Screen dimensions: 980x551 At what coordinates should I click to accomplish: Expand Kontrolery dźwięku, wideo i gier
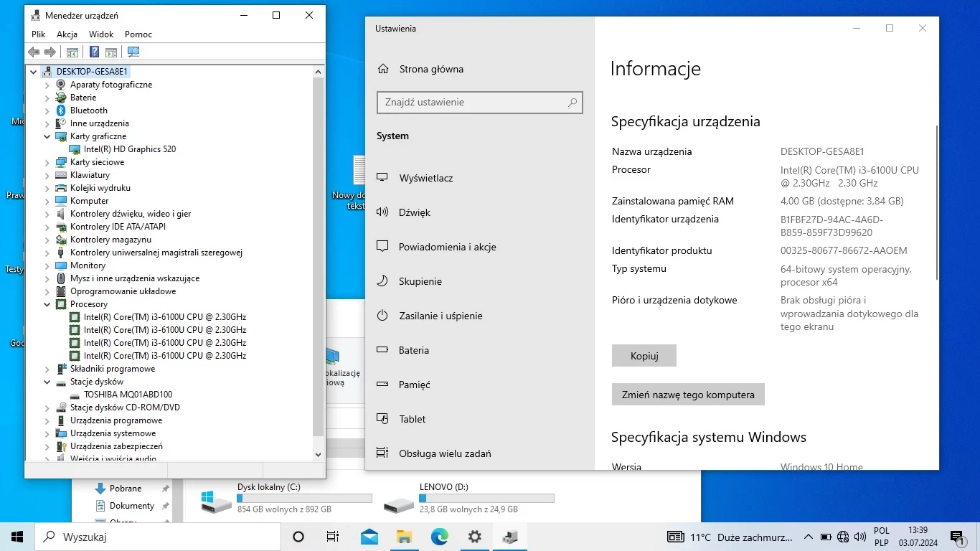pyautogui.click(x=47, y=214)
